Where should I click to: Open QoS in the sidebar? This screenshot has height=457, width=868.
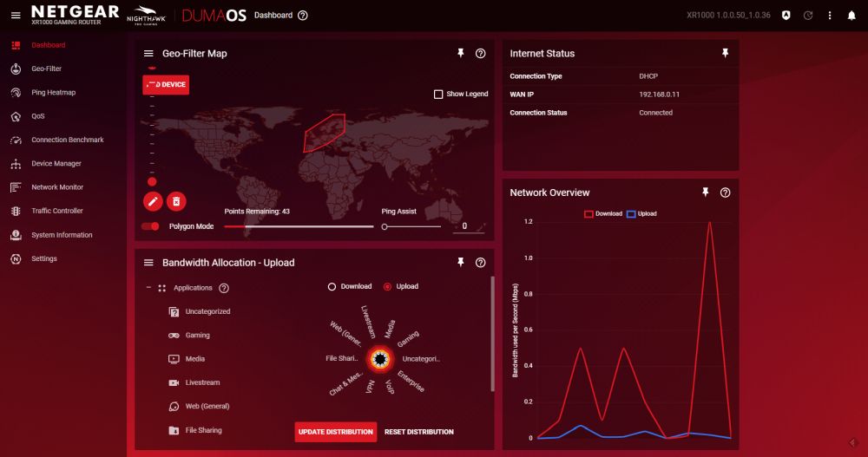[x=37, y=116]
